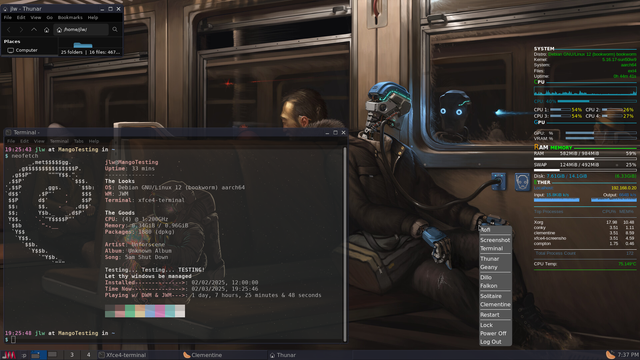Click the 7:37 PM clock
The height and width of the screenshot is (360, 640).
point(628,355)
